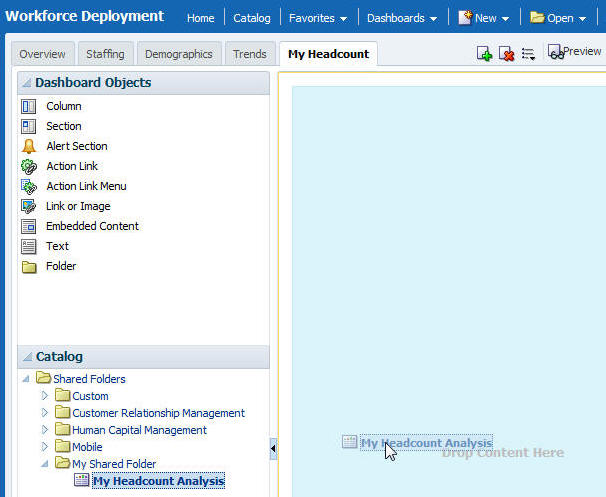Image resolution: width=606 pixels, height=497 pixels.
Task: Click the Workforce Deployment dashboard title
Action: pos(84,16)
